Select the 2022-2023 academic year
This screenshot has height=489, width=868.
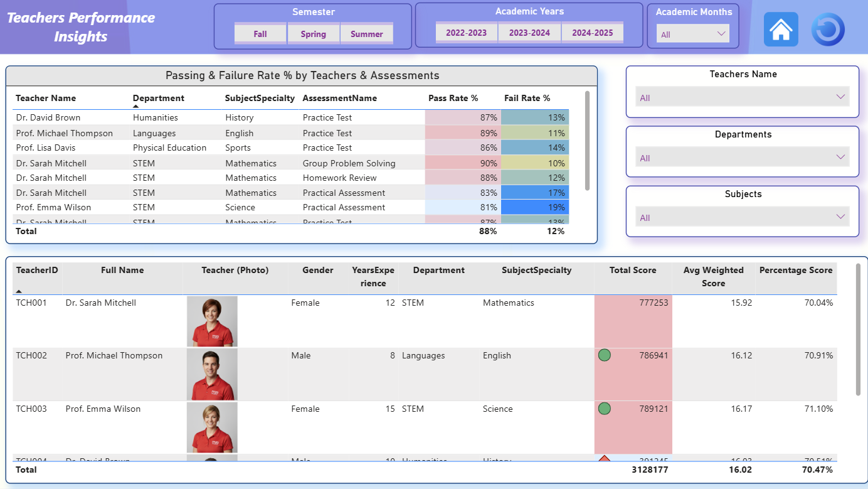pos(466,33)
